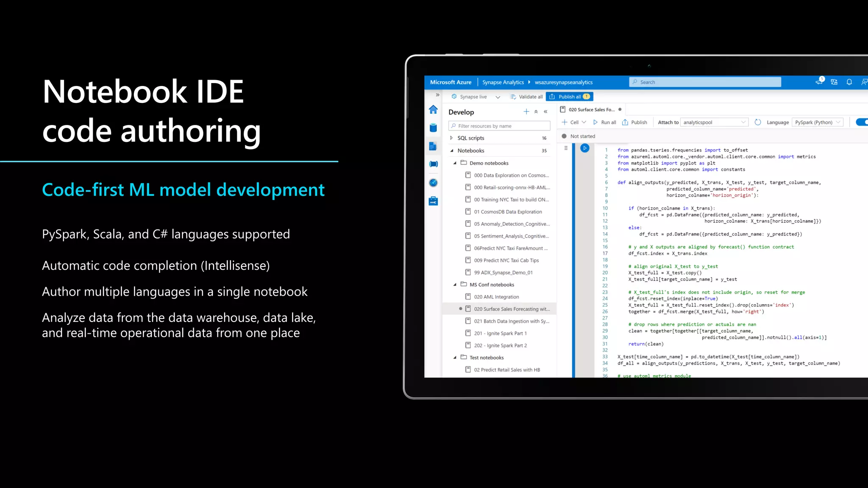Collapse the Notebooks section
Image resolution: width=868 pixels, height=488 pixels.
pos(452,150)
